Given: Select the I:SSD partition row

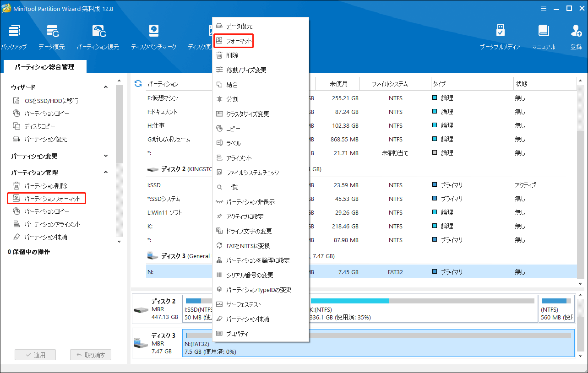Looking at the screenshot, I should pos(361,185).
